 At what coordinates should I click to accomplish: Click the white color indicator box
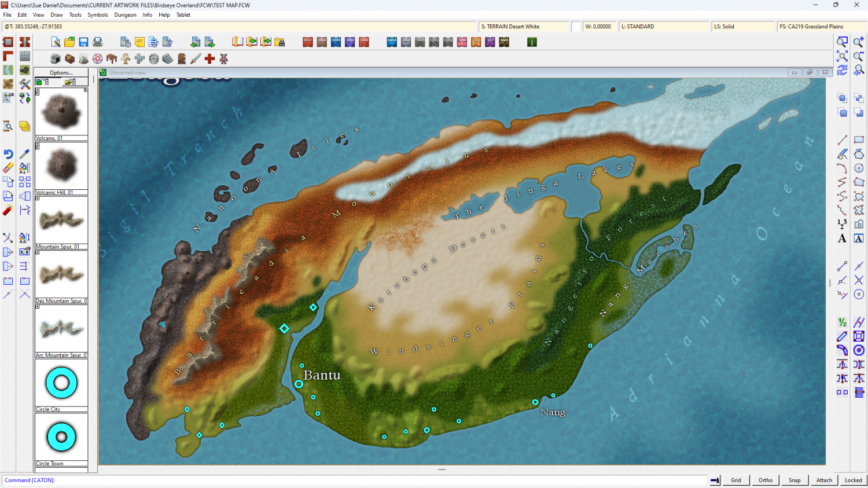[576, 27]
